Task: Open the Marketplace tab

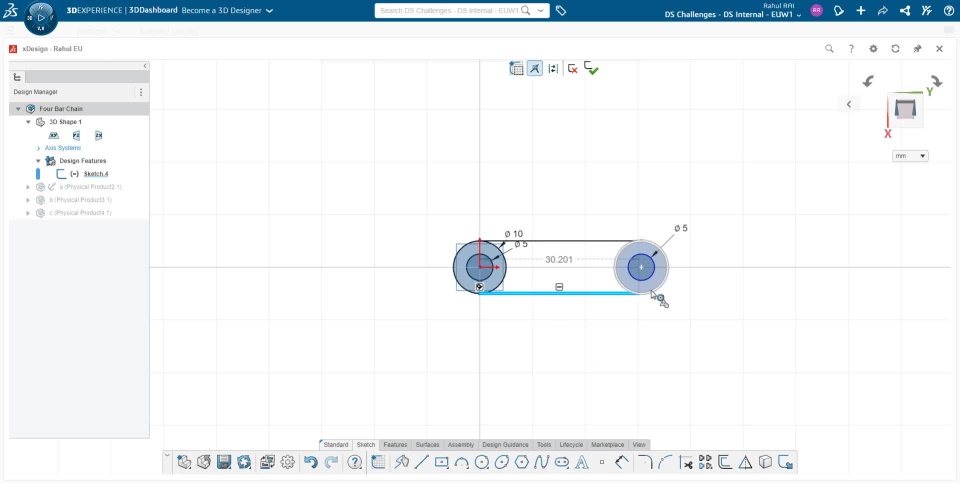Action: tap(607, 444)
